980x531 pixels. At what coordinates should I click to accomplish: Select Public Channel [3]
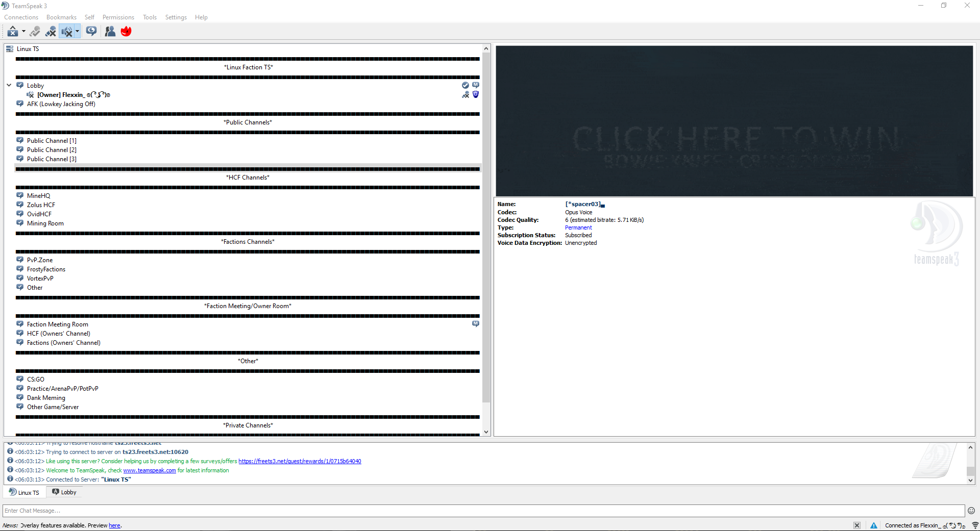(52, 159)
